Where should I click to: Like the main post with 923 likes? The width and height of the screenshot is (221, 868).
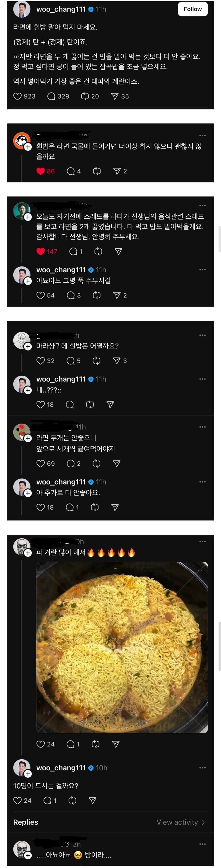pyautogui.click(x=17, y=96)
